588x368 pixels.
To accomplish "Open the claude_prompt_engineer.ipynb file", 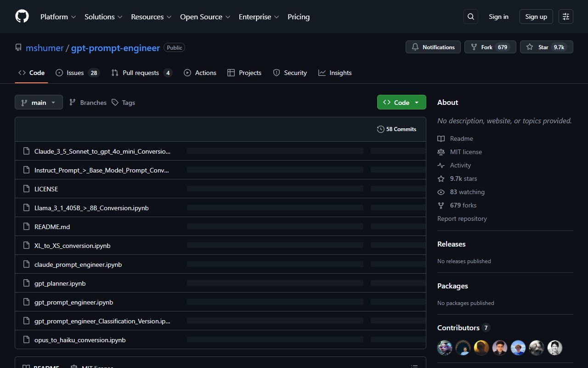I will click(x=78, y=264).
